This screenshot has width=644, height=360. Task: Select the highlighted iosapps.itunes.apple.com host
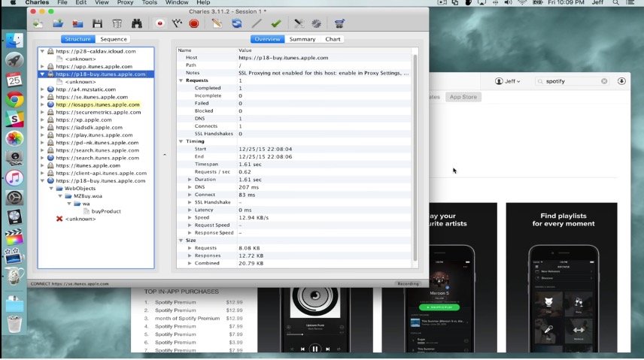click(98, 104)
